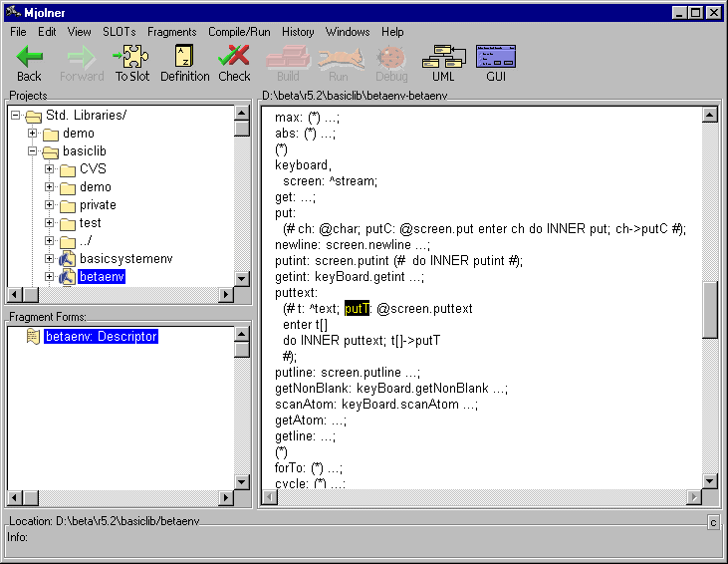Open the Fragments menu
The width and height of the screenshot is (728, 564).
point(171,32)
